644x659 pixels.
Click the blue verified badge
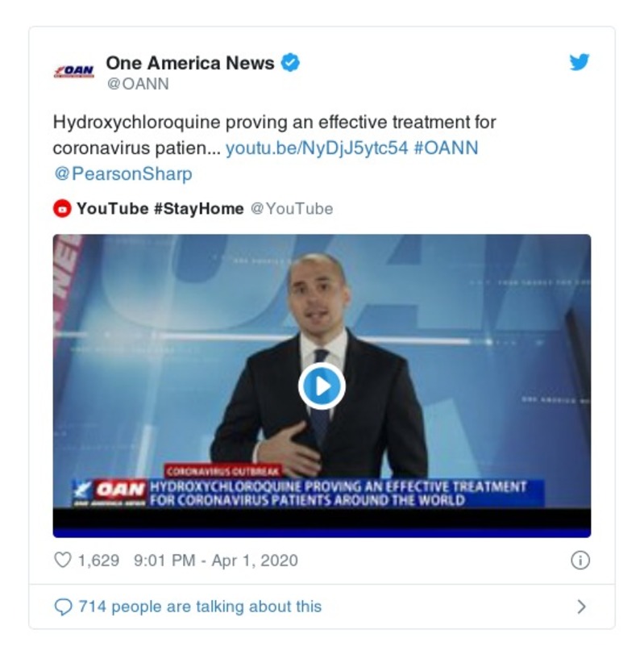pos(290,63)
